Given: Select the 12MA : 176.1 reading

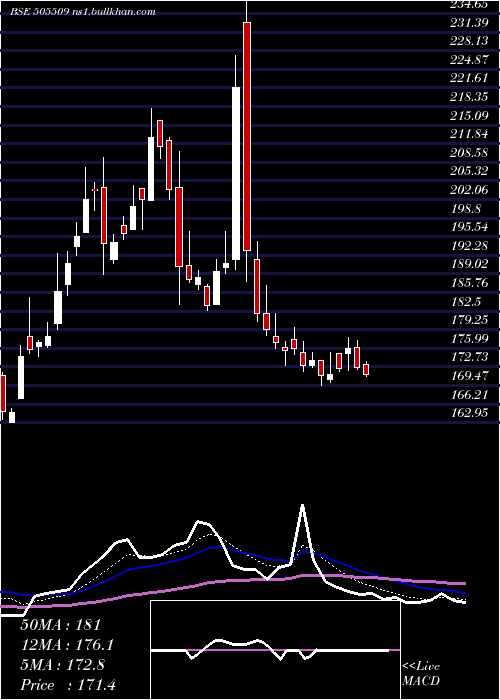Looking at the screenshot, I should pos(67,645).
